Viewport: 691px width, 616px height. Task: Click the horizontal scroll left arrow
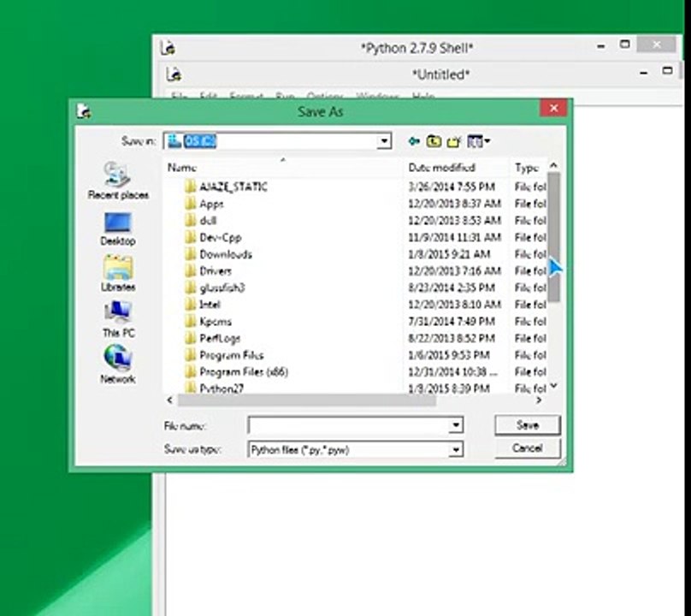(x=169, y=400)
